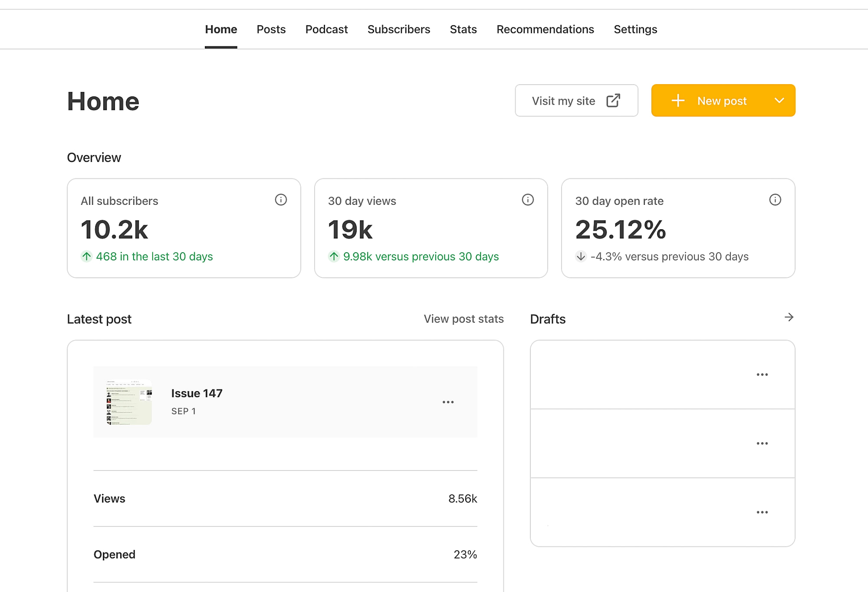This screenshot has width=868, height=592.
Task: Click the All subscribers info icon
Action: (x=281, y=200)
